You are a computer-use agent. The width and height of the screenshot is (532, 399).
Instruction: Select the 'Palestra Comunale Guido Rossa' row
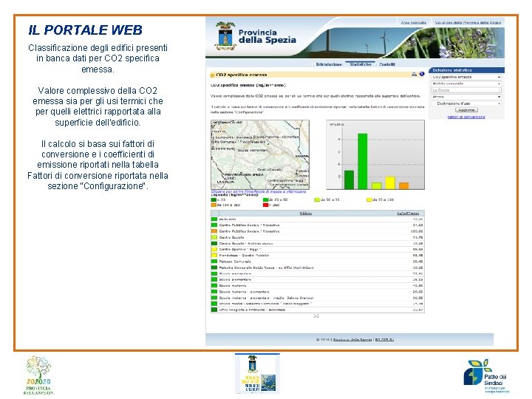tap(317, 267)
